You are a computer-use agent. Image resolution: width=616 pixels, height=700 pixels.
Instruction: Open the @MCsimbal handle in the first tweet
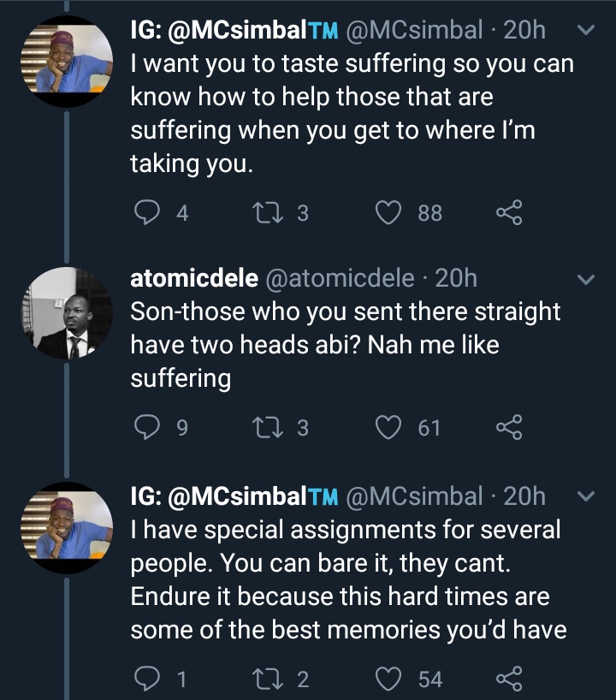click(414, 30)
